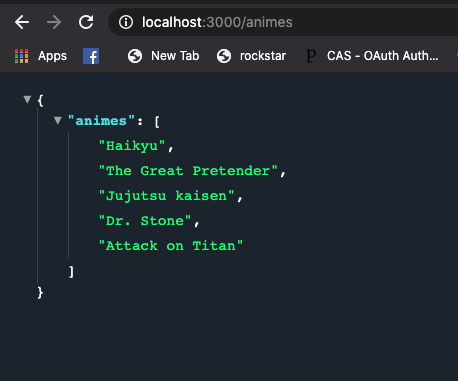Open the rockstar bookmark
Image resolution: width=458 pixels, height=381 pixels.
(263, 56)
